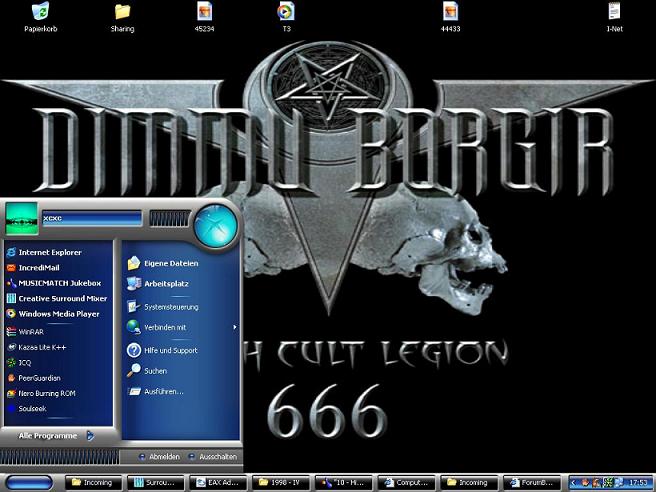The image size is (656, 492).
Task: Expand Verbinden mit submenu
Action: 181,328
